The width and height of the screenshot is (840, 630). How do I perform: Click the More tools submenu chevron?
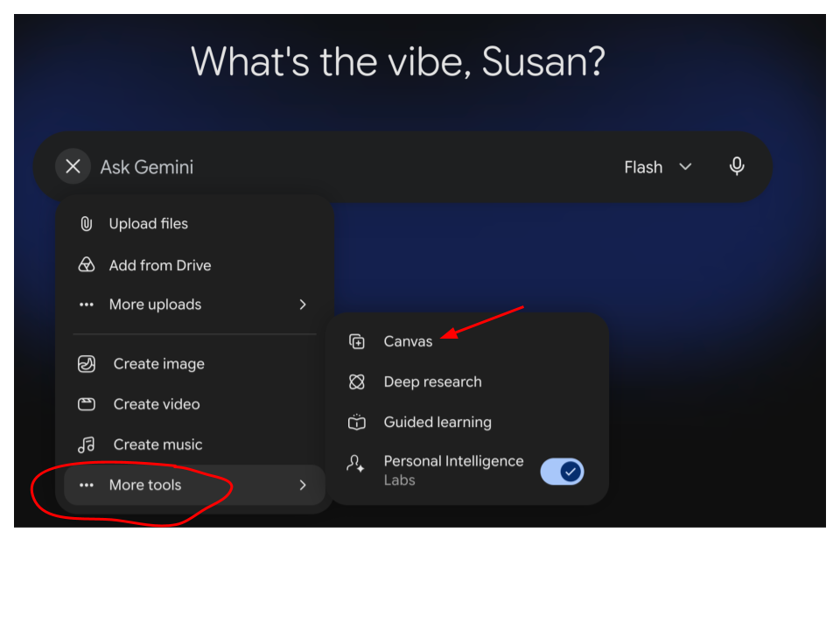click(303, 486)
